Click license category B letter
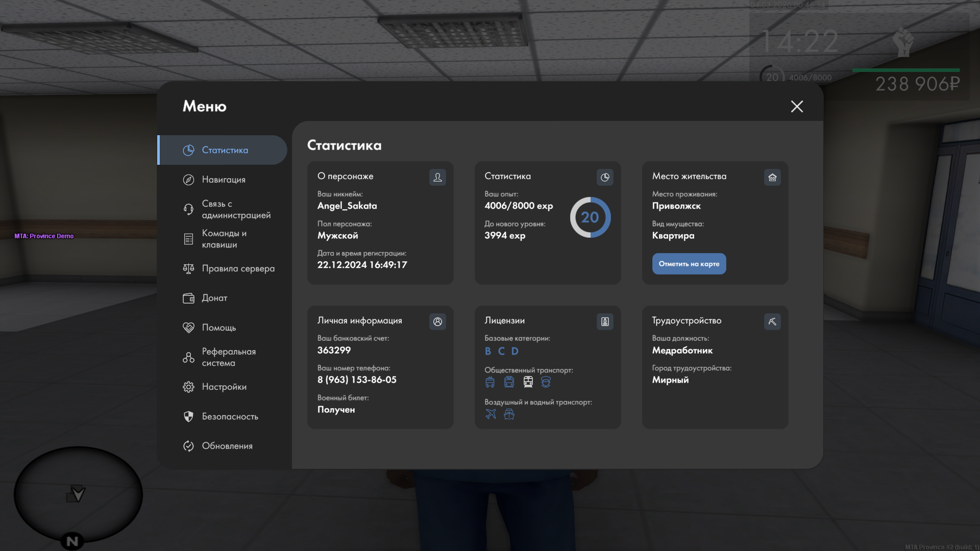Screen dimensions: 980x551 [x=488, y=351]
